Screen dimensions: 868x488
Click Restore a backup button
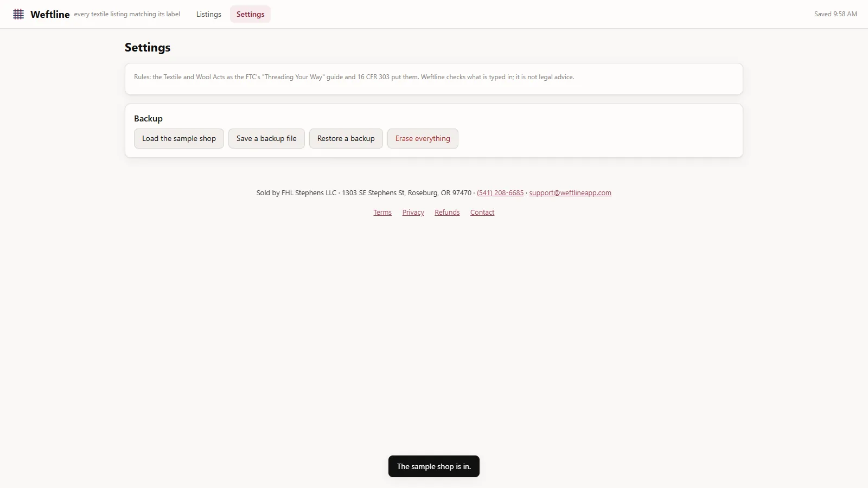(346, 138)
